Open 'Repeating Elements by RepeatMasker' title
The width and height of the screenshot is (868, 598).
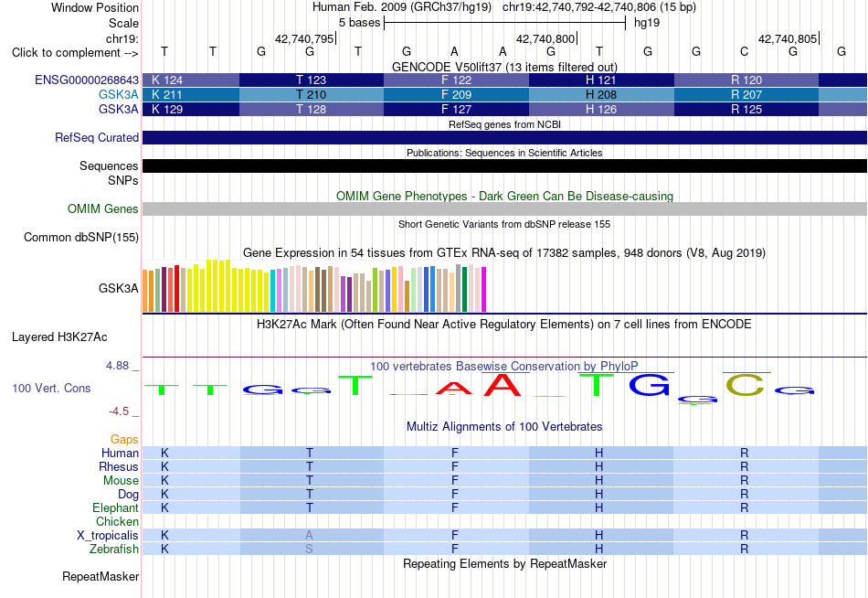pos(504,564)
